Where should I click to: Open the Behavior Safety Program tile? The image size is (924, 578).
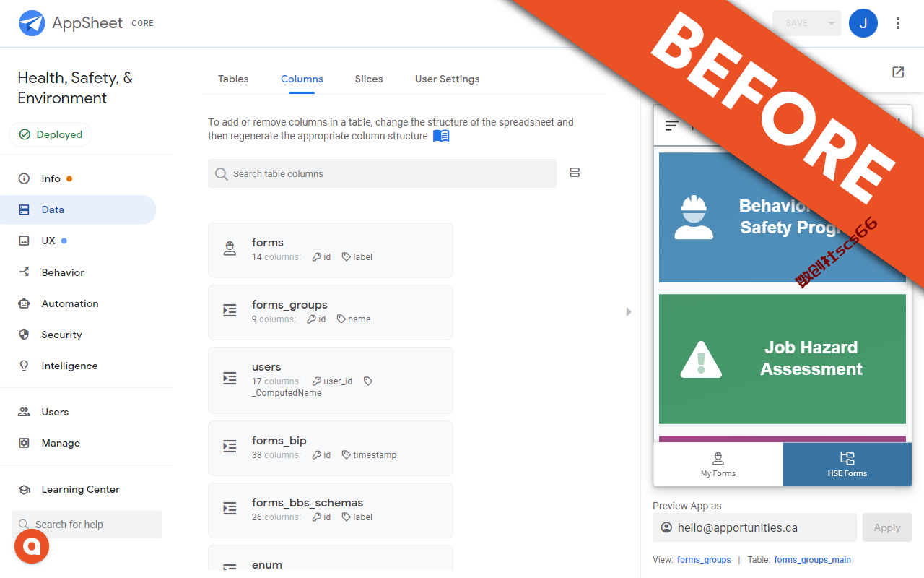(x=783, y=217)
